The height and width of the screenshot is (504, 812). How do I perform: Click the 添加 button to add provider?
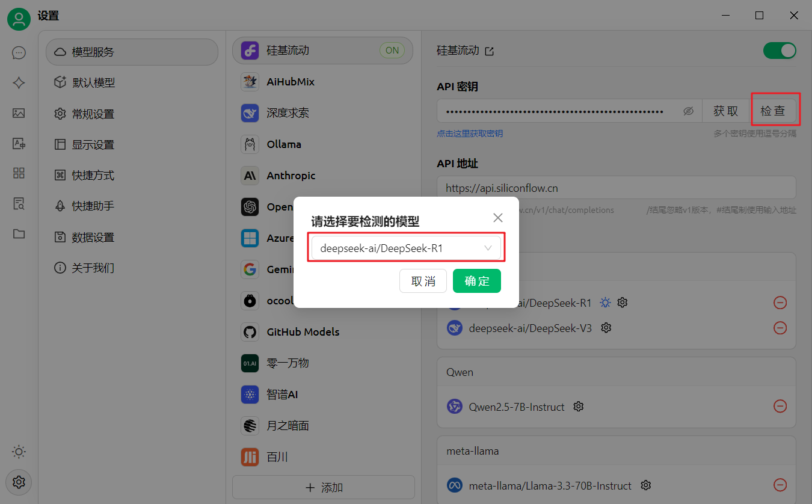click(324, 487)
